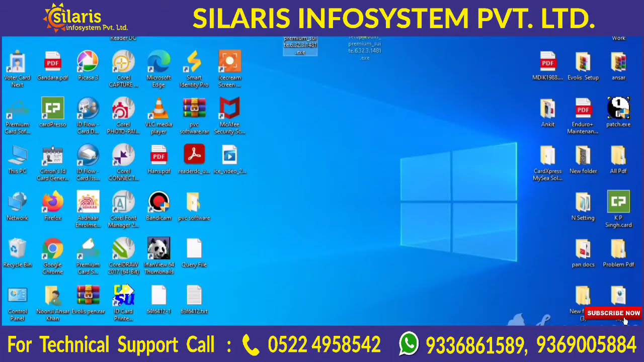Click the Subscribe Now button
This screenshot has width=644, height=362.
613,313
